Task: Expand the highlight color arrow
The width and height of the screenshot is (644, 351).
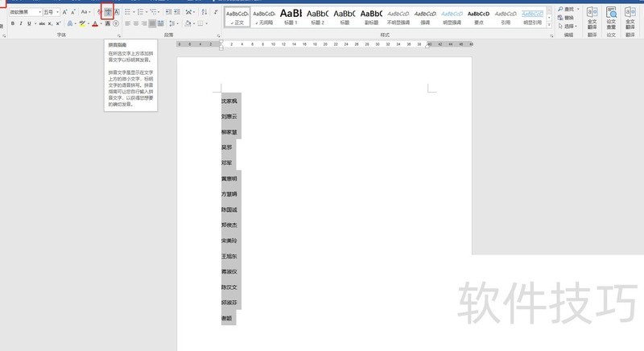Action: point(89,23)
